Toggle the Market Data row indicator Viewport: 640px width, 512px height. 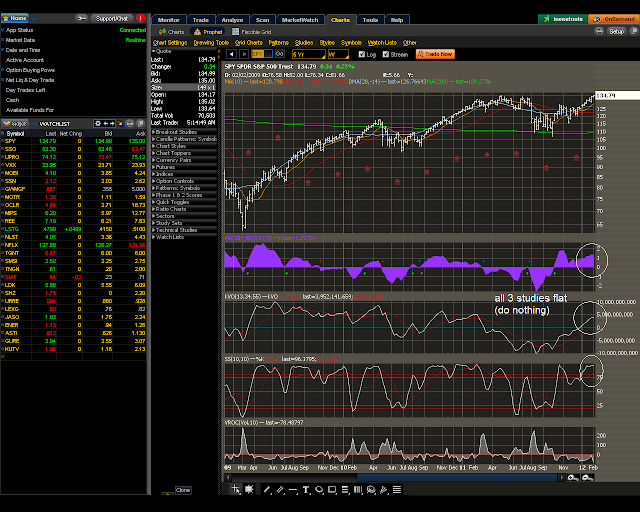coord(3,40)
